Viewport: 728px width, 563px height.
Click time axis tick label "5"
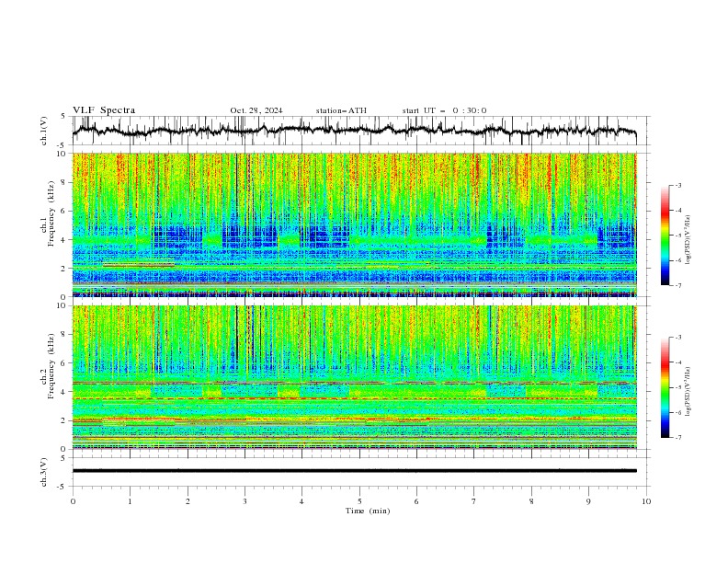359,501
